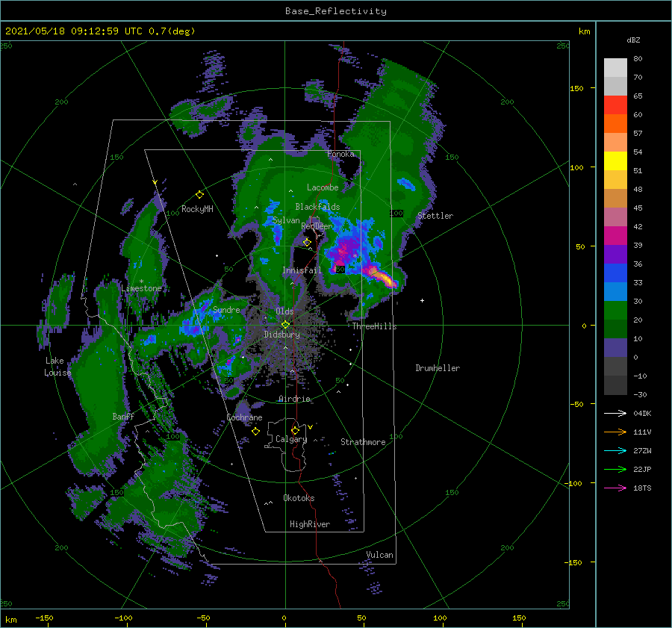
Task: Click the HighRiver city label
Action: (x=309, y=524)
